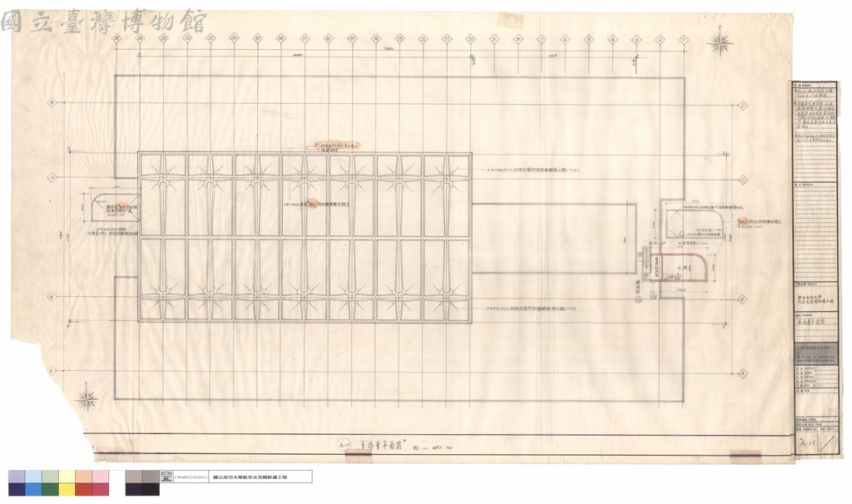Click the compass rose at bottom left

[86, 401]
